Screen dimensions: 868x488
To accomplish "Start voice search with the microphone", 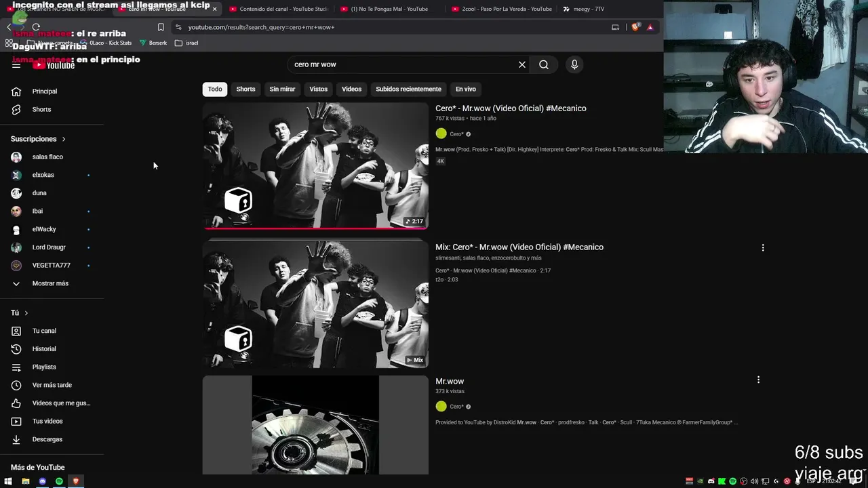I will [574, 64].
